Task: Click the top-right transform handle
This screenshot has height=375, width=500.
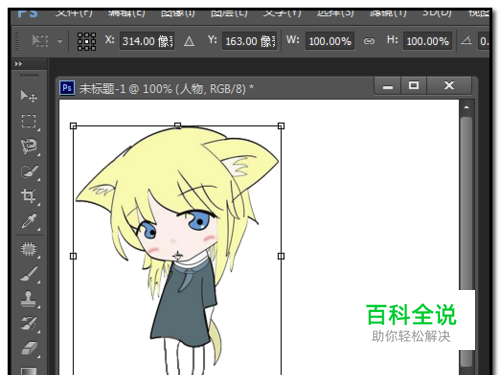Action: 281,126
